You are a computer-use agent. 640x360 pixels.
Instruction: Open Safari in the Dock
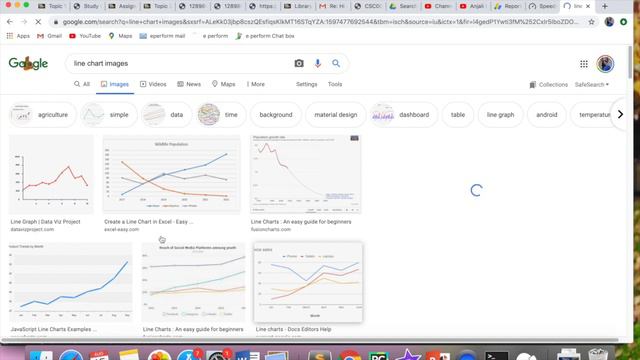pyautogui.click(x=71, y=354)
